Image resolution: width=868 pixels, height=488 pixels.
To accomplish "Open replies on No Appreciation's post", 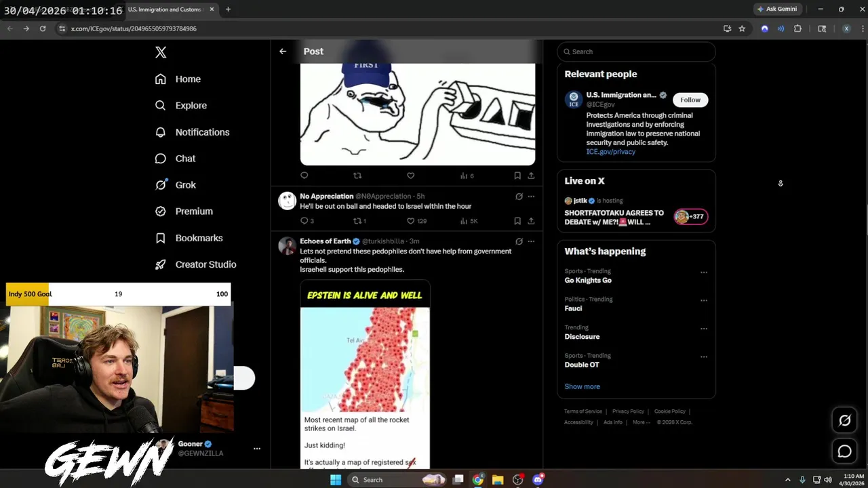I will click(307, 221).
